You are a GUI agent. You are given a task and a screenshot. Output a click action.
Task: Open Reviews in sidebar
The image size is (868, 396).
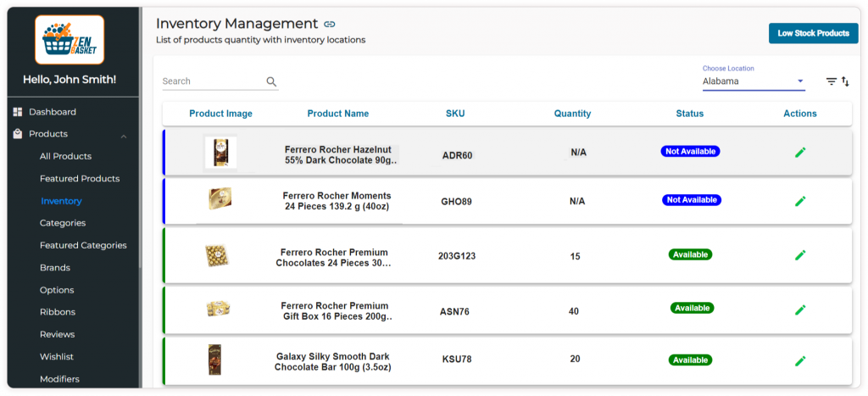coord(57,335)
